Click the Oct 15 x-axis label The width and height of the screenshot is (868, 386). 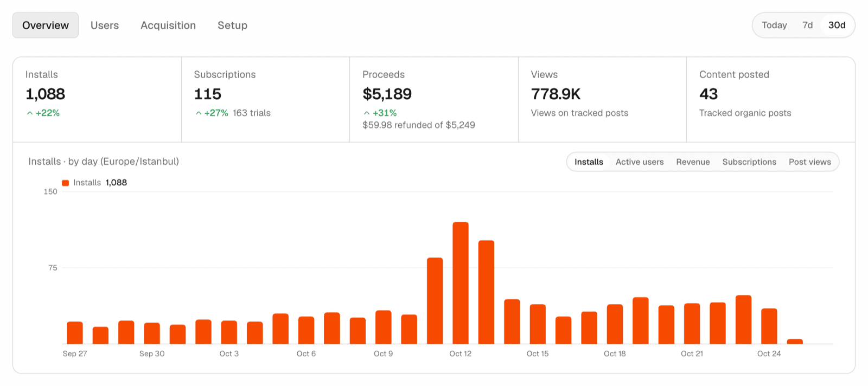click(538, 353)
